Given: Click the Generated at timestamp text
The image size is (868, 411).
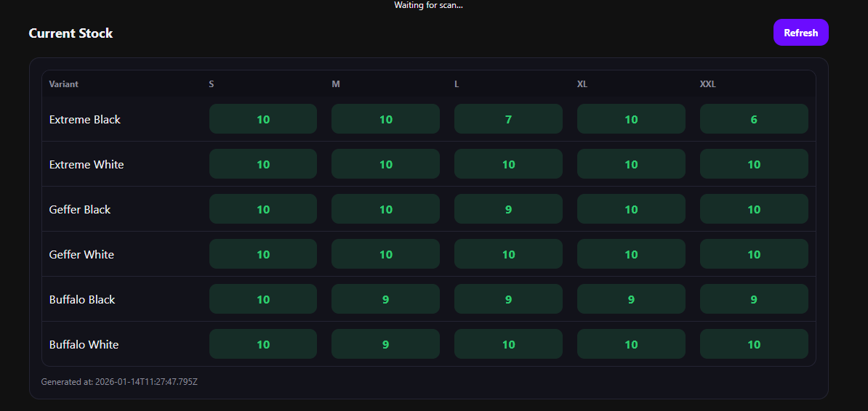Looking at the screenshot, I should pyautogui.click(x=119, y=382).
